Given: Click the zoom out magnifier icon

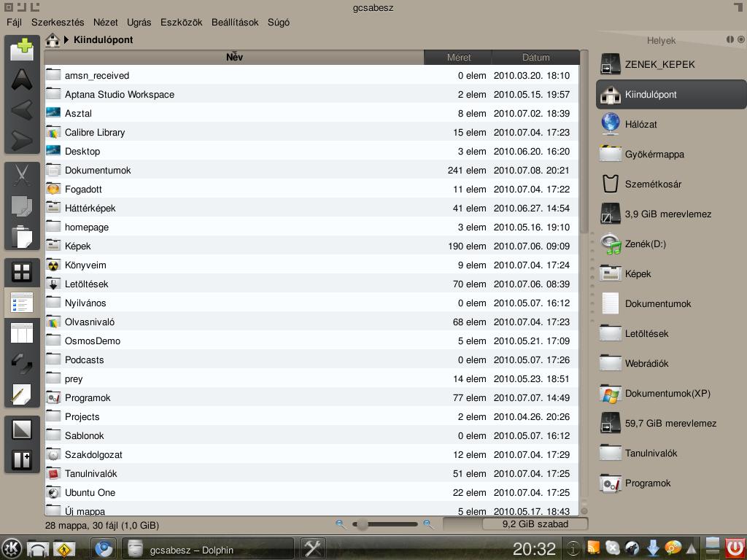Looking at the screenshot, I should coord(340,524).
